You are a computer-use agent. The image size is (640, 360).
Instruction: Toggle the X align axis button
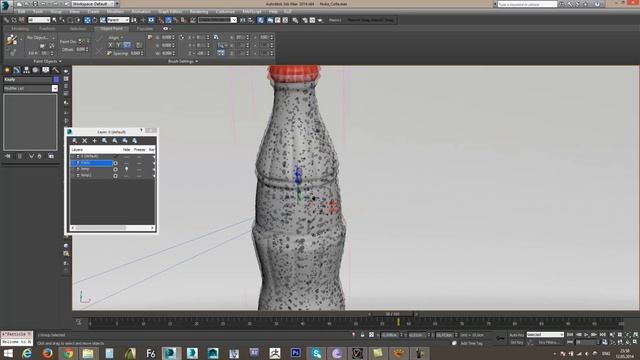point(110,45)
